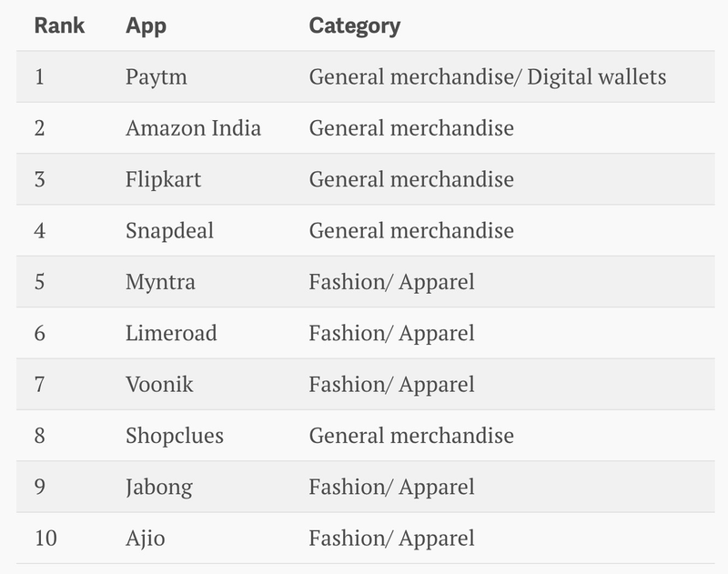
Task: Click on Shopclues in the list
Action: point(174,437)
